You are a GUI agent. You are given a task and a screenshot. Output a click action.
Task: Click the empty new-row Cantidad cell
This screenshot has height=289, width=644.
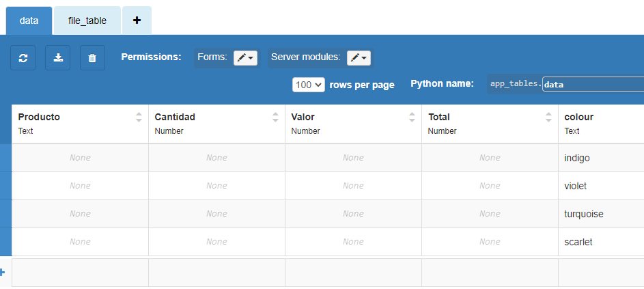coord(217,273)
